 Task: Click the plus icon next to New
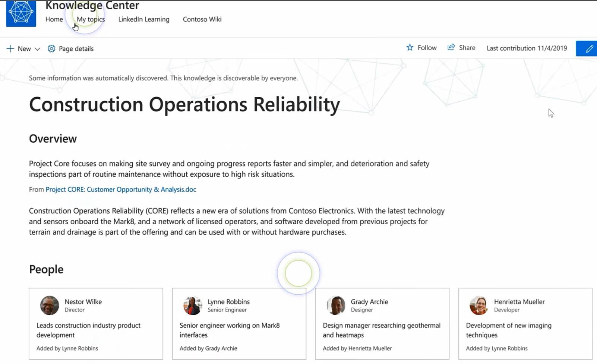[10, 49]
